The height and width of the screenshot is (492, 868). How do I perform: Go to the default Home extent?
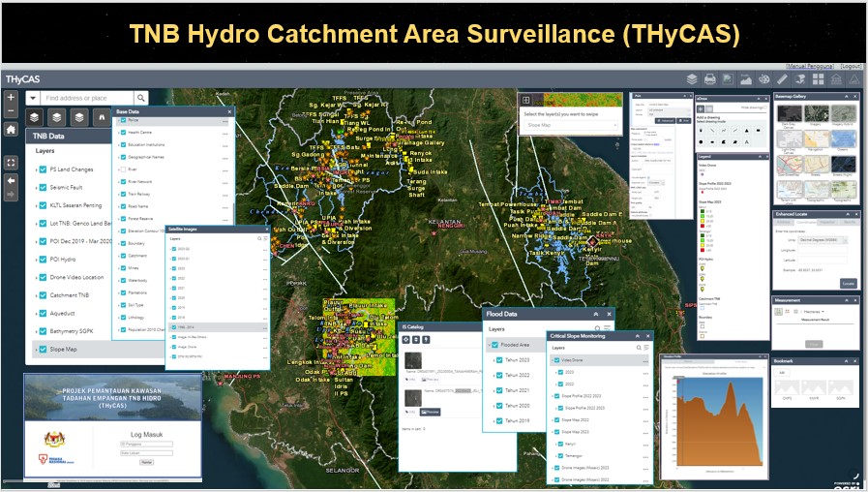click(11, 130)
